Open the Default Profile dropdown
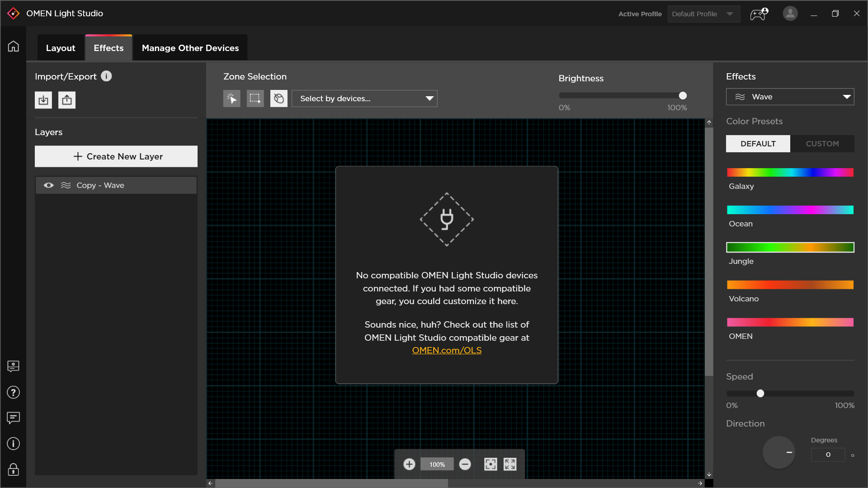Screen dimensions: 868x488 703,14
